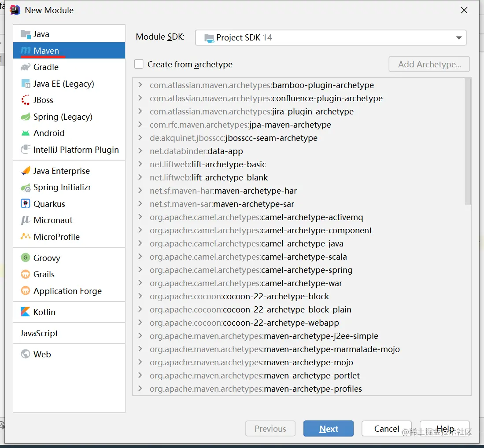The image size is (484, 448).
Task: Pick the JBoss red dots icon
Action: pos(25,100)
